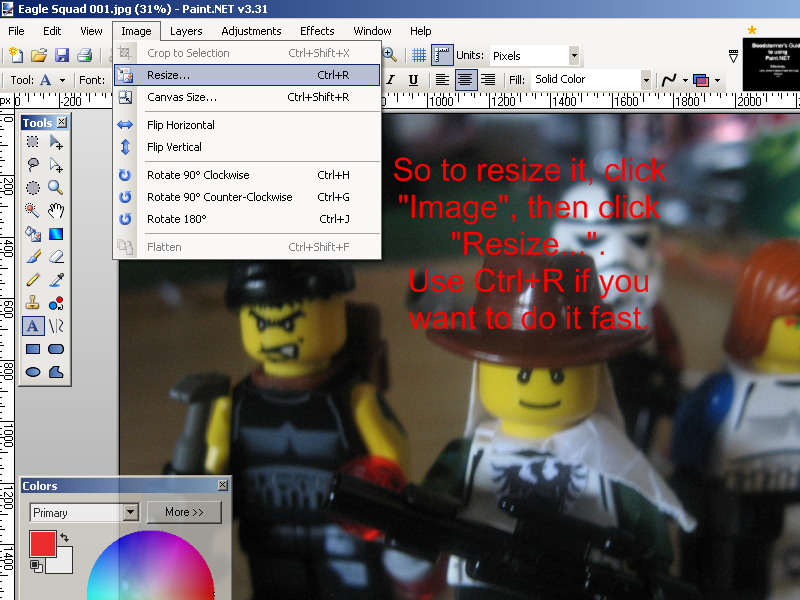Choose Rotate 90° Counter-Clockwise
Screen dimensions: 800x600
pos(247,197)
